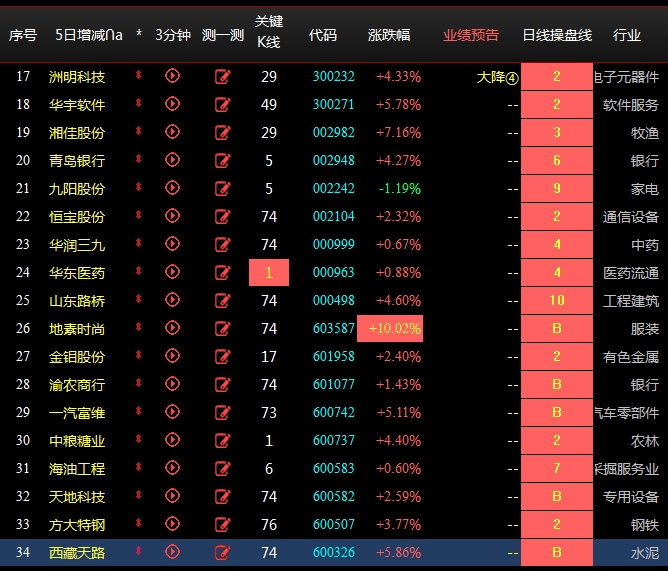Screen dimensions: 668x571
Task: Open 3-minute play icon for 九阳股份
Action: coord(173,188)
